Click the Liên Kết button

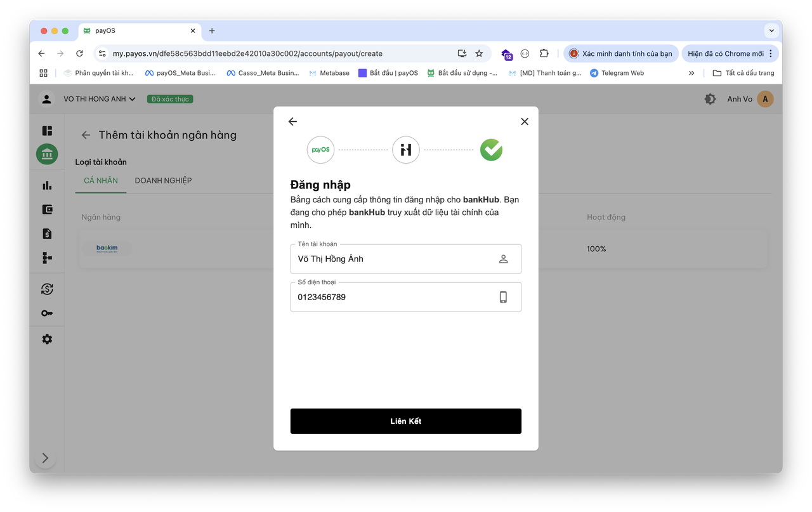point(406,421)
